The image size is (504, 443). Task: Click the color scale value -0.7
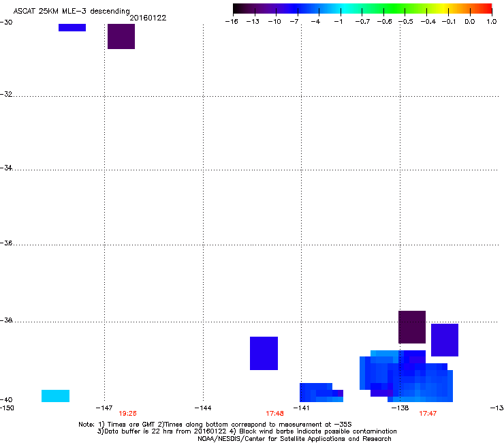click(362, 22)
